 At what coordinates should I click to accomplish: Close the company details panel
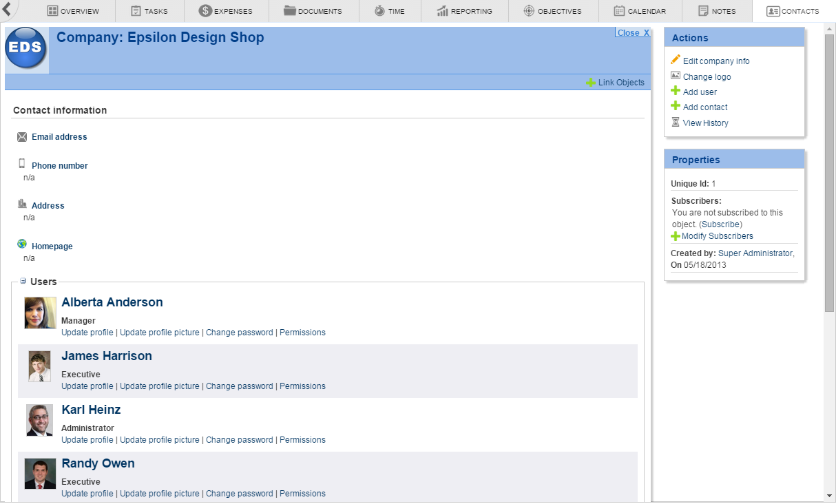pos(632,33)
